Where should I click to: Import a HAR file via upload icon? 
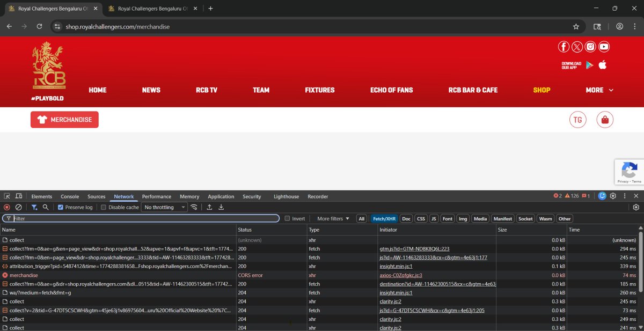209,207
